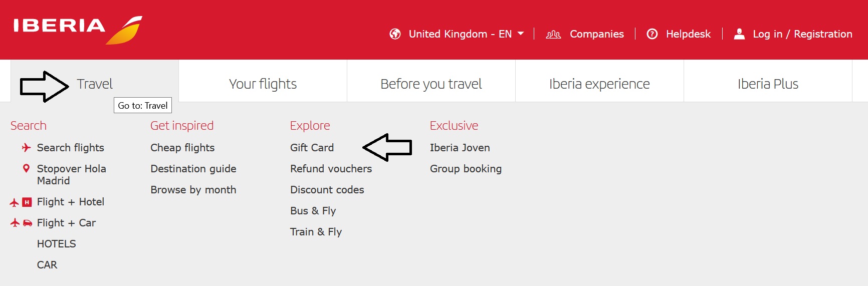Screen dimensions: 868x286
Task: Click the globe language icon
Action: pyautogui.click(x=395, y=34)
